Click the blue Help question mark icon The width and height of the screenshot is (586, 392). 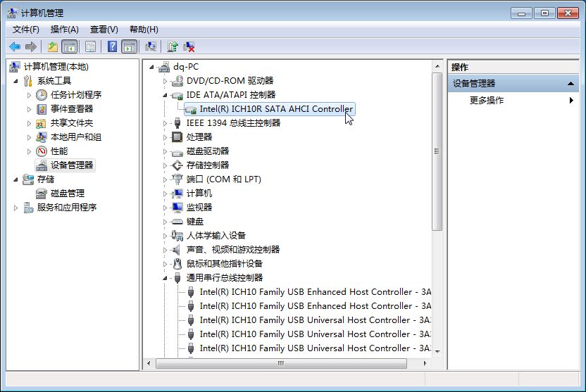click(112, 46)
